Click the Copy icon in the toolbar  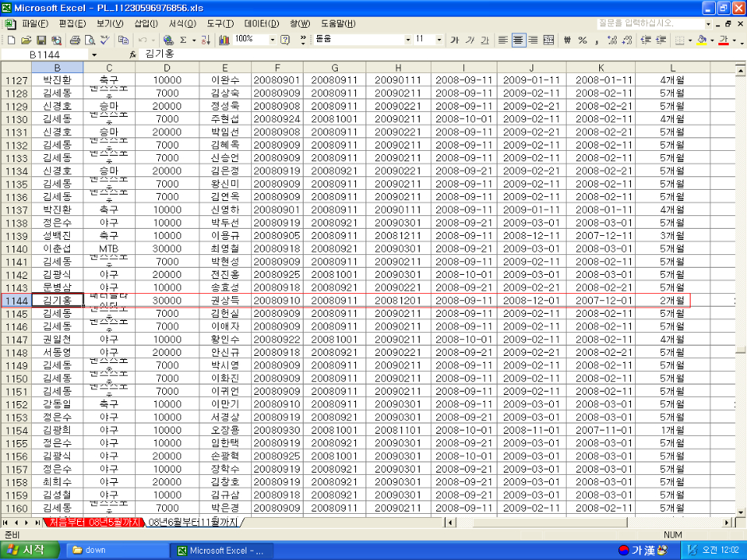[x=123, y=40]
